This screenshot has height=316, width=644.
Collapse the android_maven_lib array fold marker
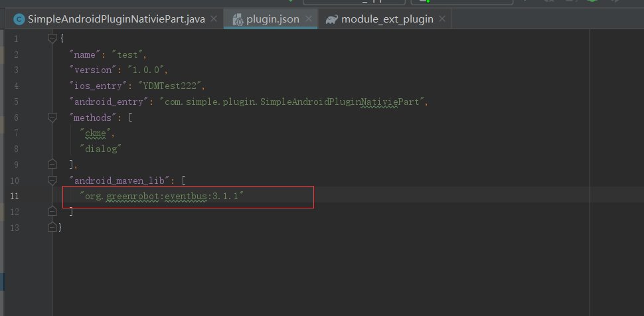[x=52, y=181]
